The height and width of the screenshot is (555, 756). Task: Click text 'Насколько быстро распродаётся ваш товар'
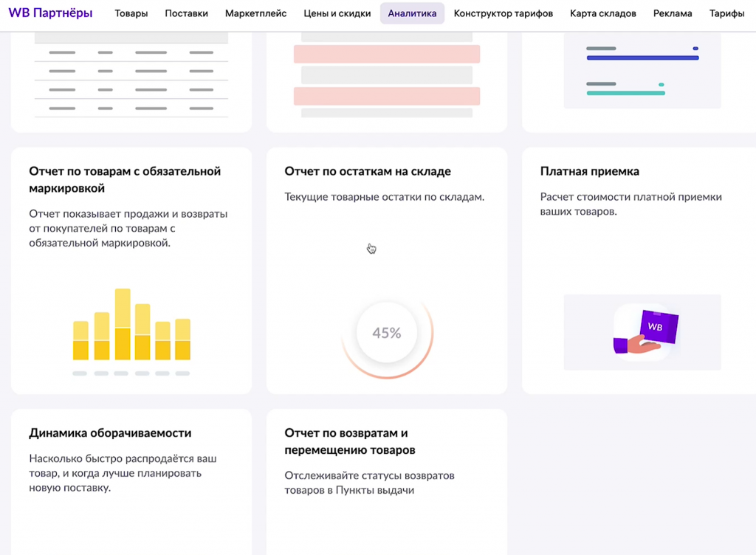click(x=123, y=466)
